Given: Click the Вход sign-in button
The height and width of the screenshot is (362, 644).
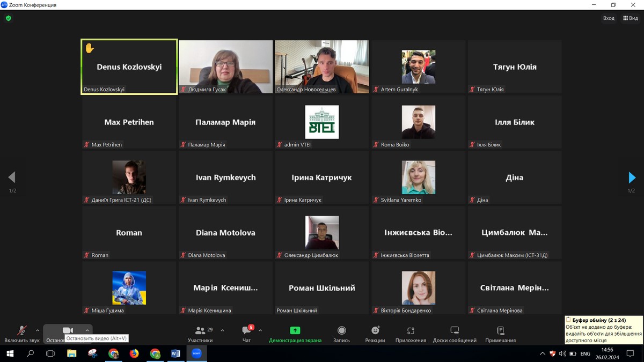Looking at the screenshot, I should (609, 18).
